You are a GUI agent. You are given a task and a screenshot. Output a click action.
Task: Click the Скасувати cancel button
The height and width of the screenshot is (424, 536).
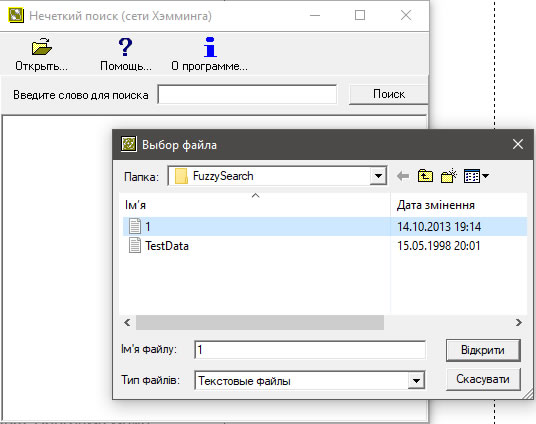pyautogui.click(x=483, y=379)
